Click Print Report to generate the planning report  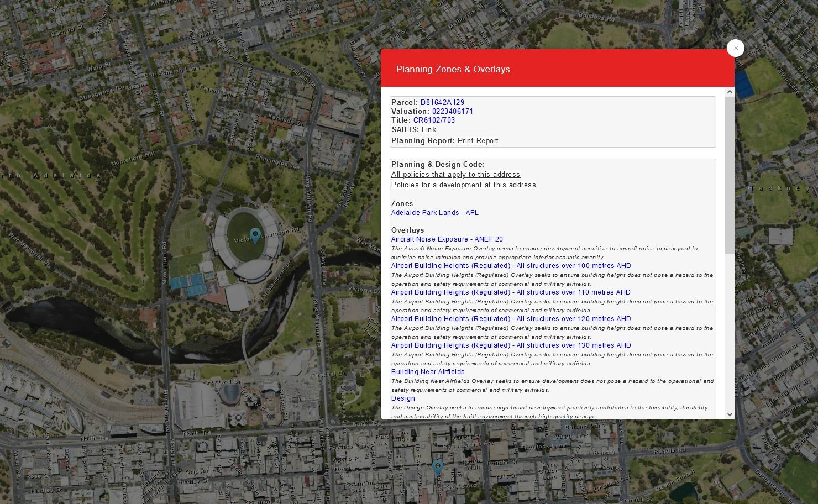point(478,140)
